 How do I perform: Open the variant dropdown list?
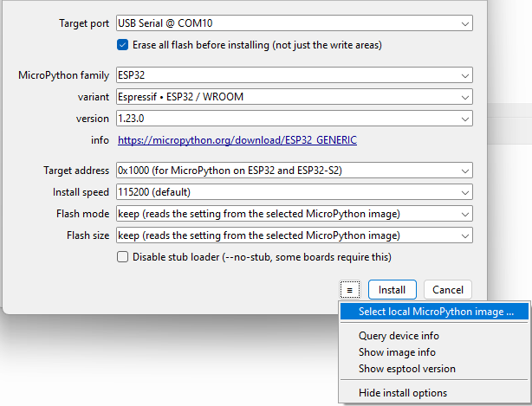[465, 97]
